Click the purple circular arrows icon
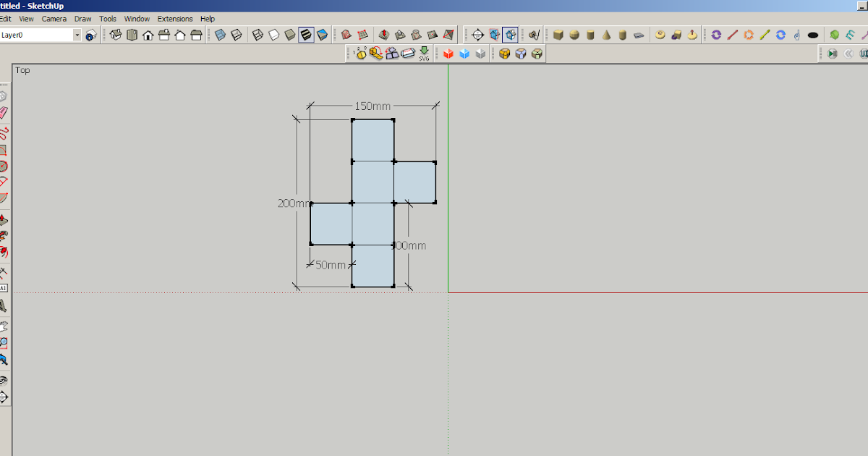The width and height of the screenshot is (868, 456). pos(716,34)
